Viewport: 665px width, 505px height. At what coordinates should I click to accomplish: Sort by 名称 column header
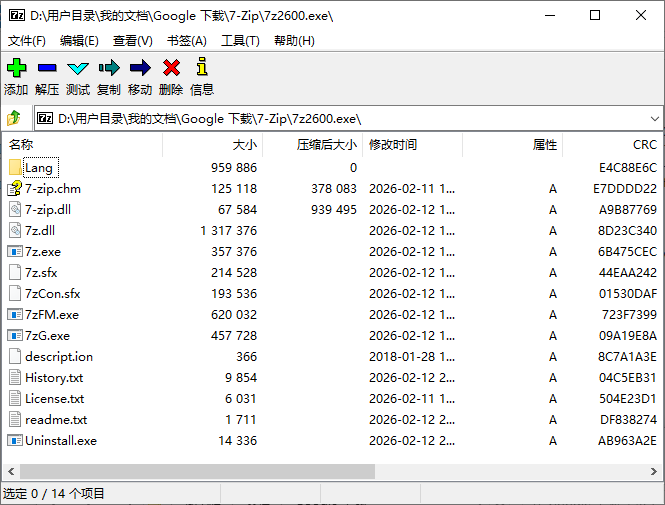(x=83, y=145)
